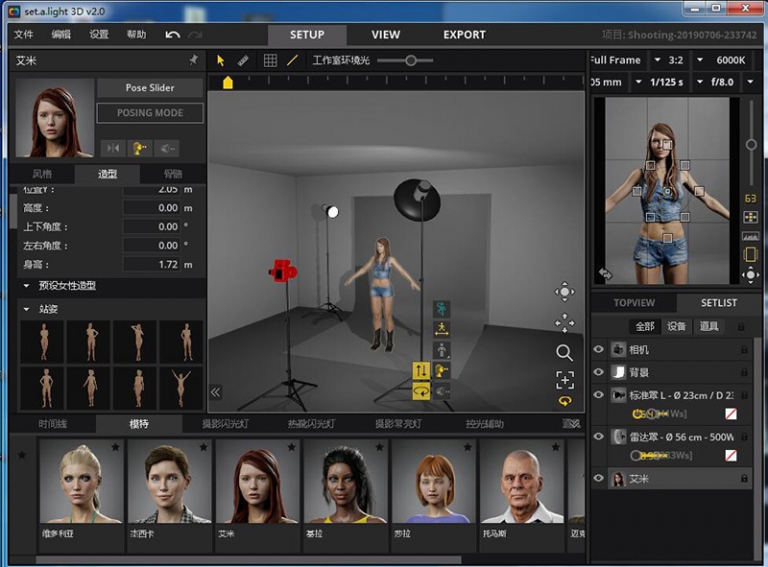Collapse the 预设女性造型 section
This screenshot has height=567, width=768.
(x=26, y=285)
